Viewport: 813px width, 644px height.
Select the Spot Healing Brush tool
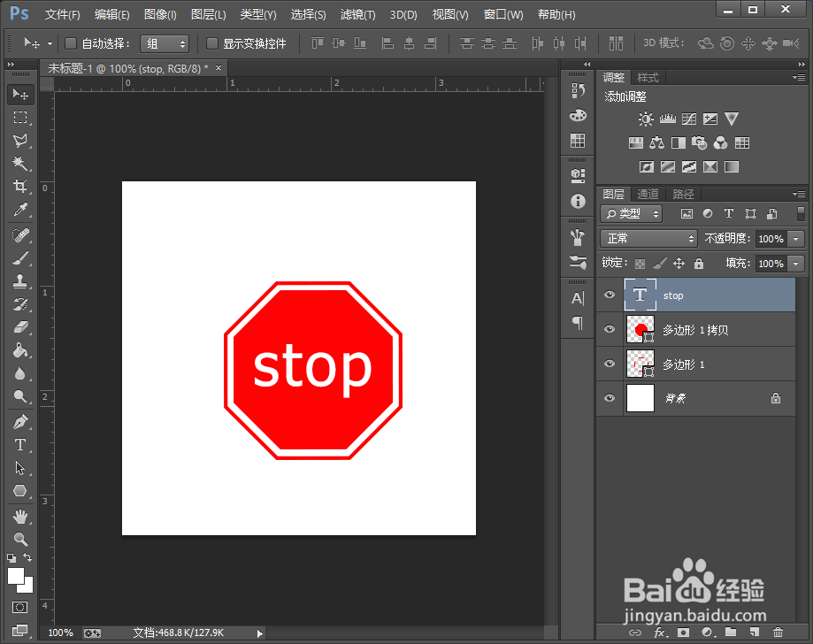(x=20, y=235)
